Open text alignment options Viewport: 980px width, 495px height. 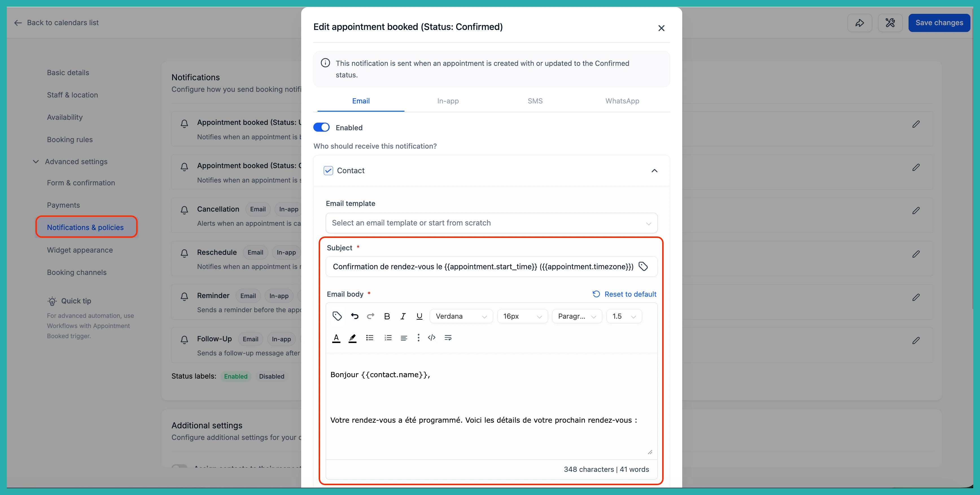[x=404, y=338]
